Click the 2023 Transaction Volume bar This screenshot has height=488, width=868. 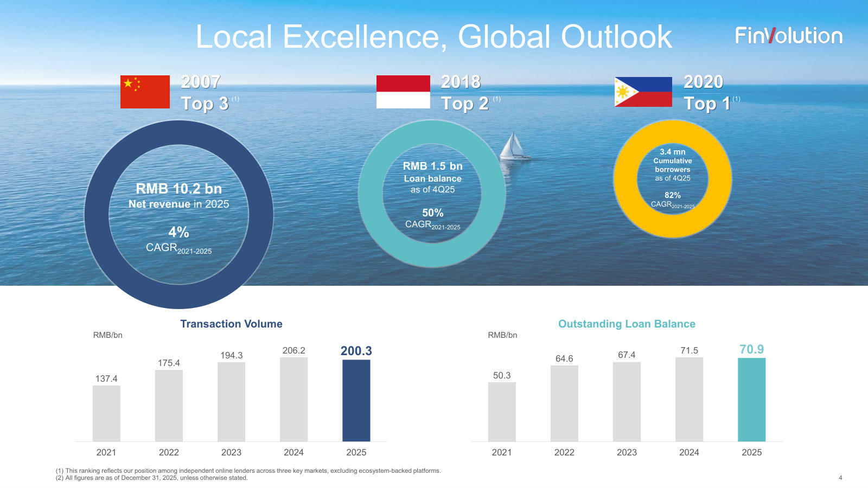click(x=231, y=402)
